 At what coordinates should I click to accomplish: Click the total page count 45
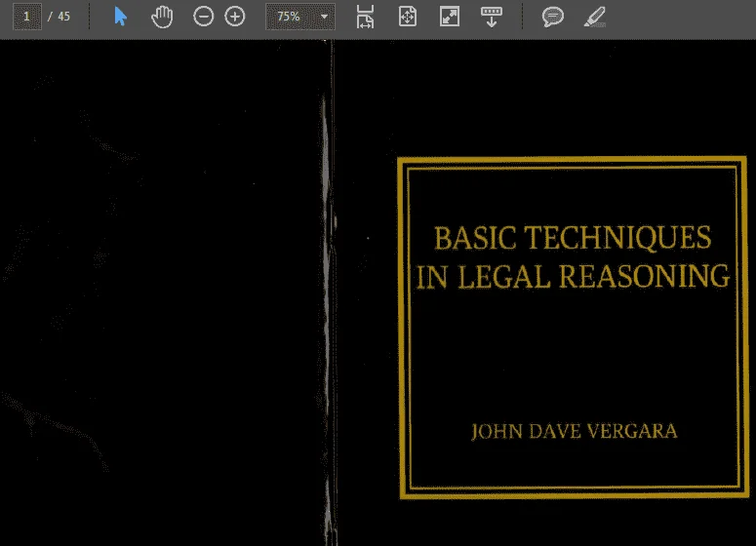point(63,17)
